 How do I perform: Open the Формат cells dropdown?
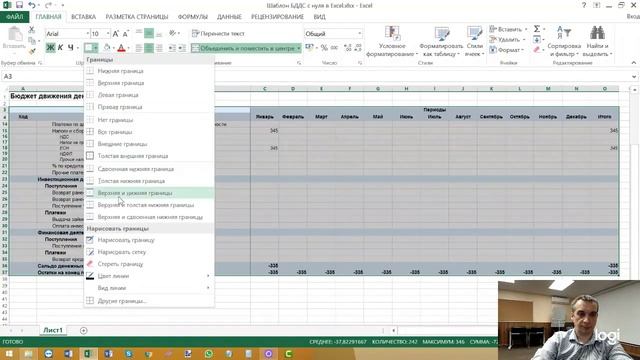pos(507,50)
